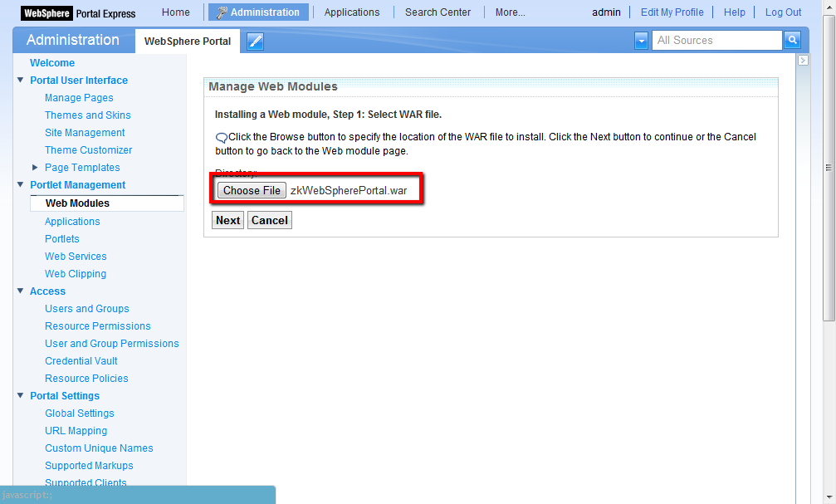
Task: Open User and Group Permissions
Action: coord(112,344)
